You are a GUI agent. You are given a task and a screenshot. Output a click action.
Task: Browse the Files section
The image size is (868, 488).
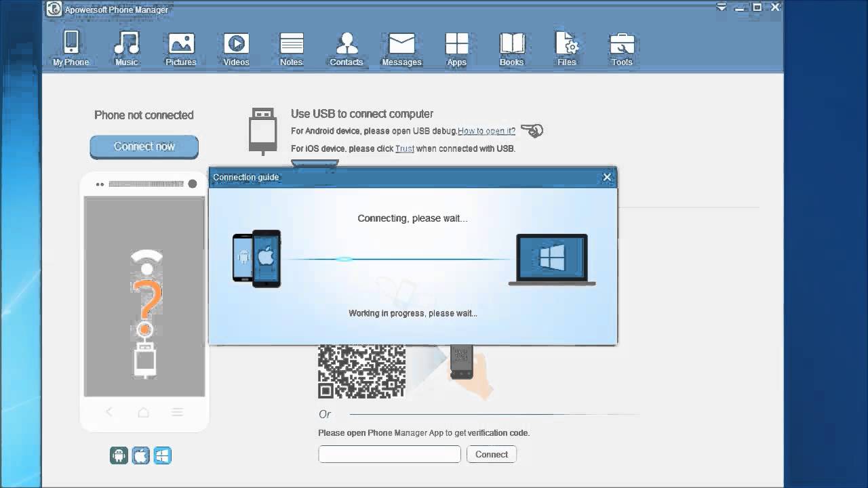click(x=567, y=48)
